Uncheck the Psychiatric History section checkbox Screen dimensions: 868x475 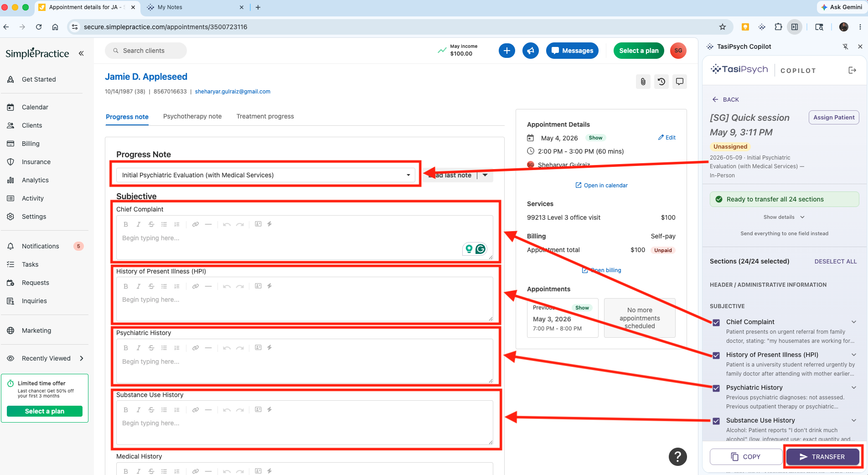pyautogui.click(x=716, y=388)
